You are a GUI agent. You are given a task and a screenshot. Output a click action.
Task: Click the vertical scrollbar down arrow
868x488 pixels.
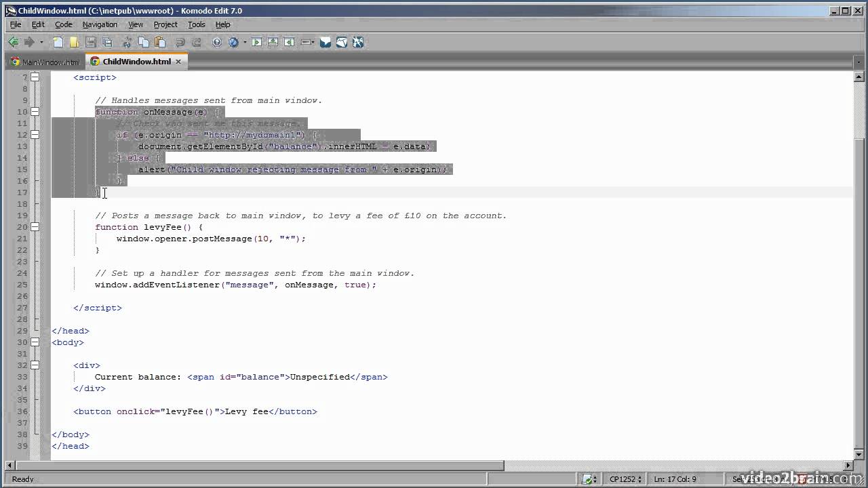point(858,455)
